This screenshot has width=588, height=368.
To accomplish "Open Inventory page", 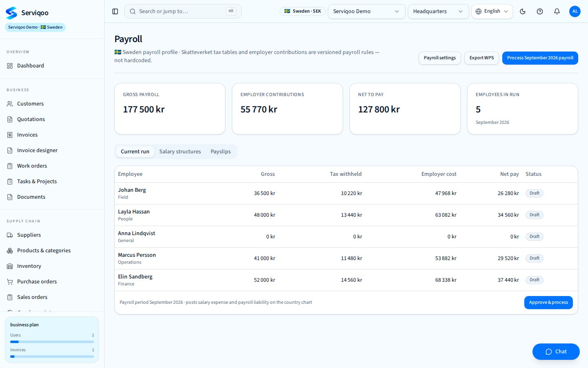I will pyautogui.click(x=52, y=266).
